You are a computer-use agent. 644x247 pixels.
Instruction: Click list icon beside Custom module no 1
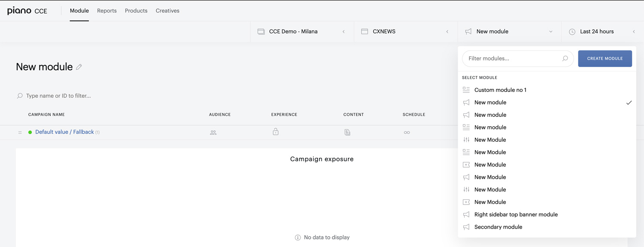466,90
